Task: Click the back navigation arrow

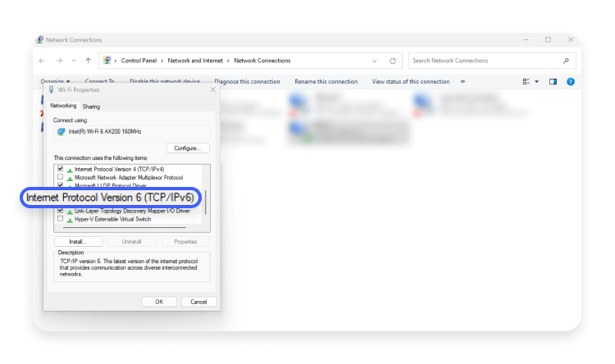Action: coord(43,61)
